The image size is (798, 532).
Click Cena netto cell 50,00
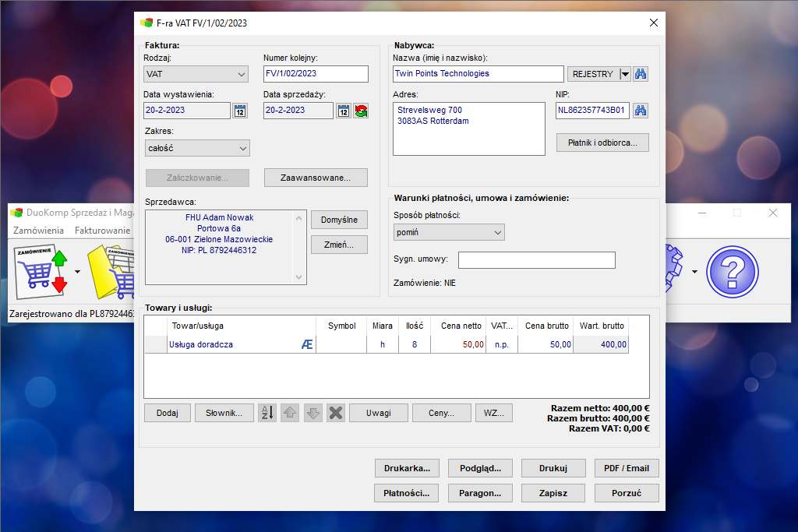click(458, 344)
